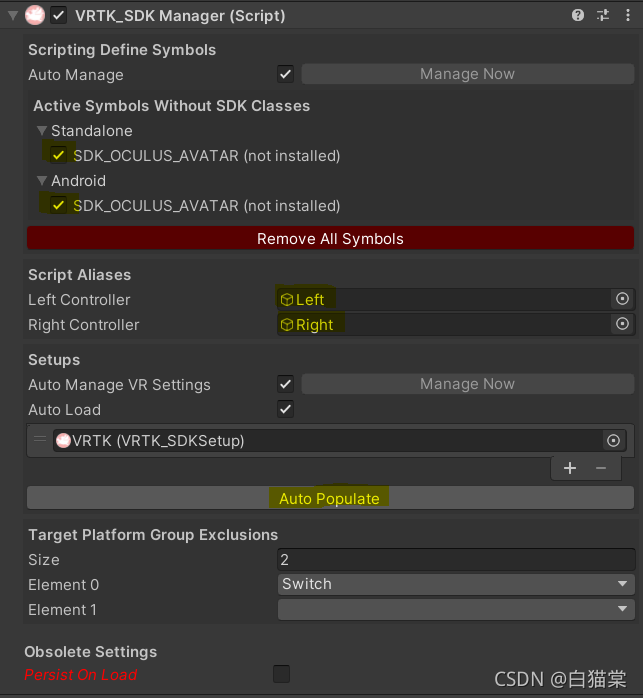The width and height of the screenshot is (643, 698).
Task: Disable the VRTK_SDK Manager component checkbox
Action: pos(59,16)
